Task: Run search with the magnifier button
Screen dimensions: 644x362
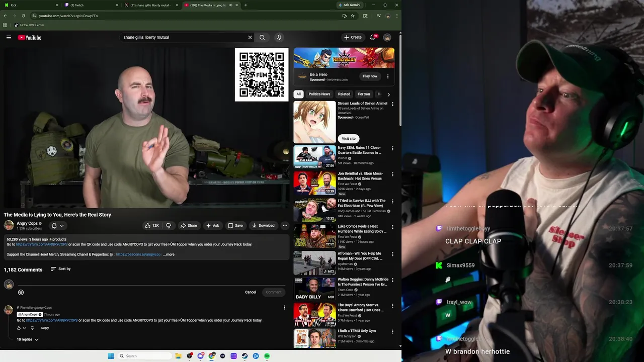Action: coord(262,37)
